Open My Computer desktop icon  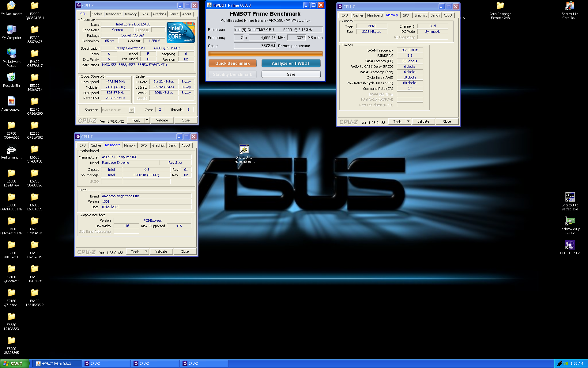pos(11,32)
